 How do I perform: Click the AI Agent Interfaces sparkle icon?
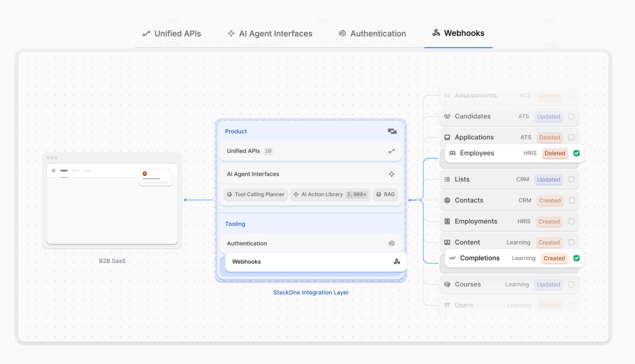click(x=392, y=174)
